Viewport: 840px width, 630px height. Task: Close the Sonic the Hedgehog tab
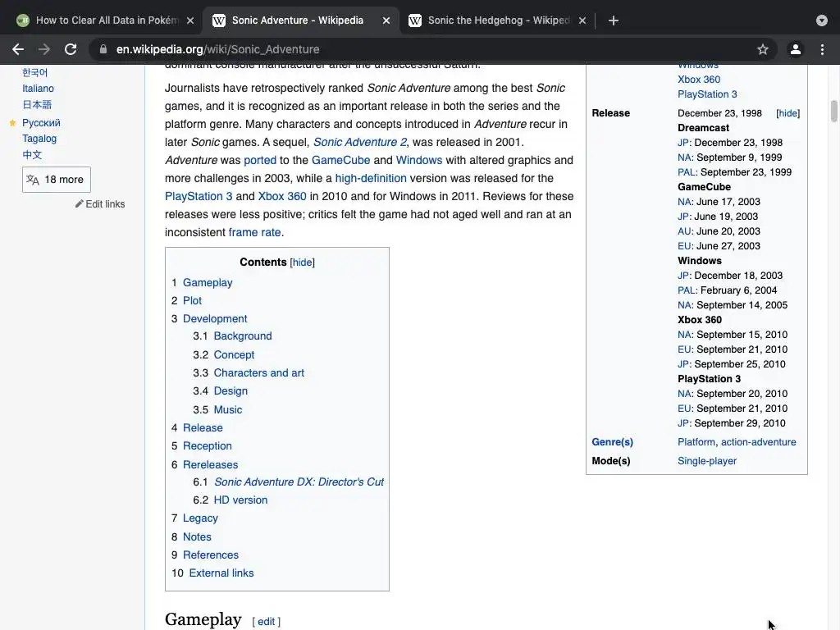tap(582, 21)
